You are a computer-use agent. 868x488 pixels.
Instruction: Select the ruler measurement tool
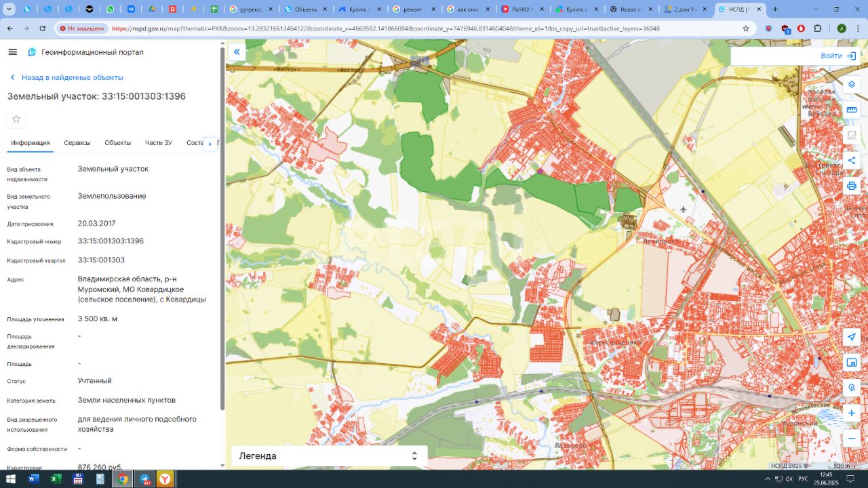coord(852,110)
